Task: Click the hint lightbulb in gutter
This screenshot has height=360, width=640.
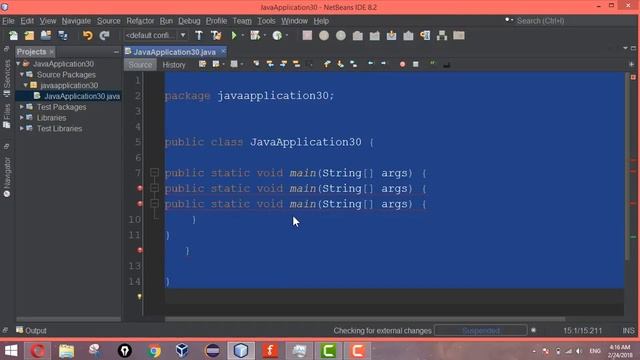Action: click(140, 297)
